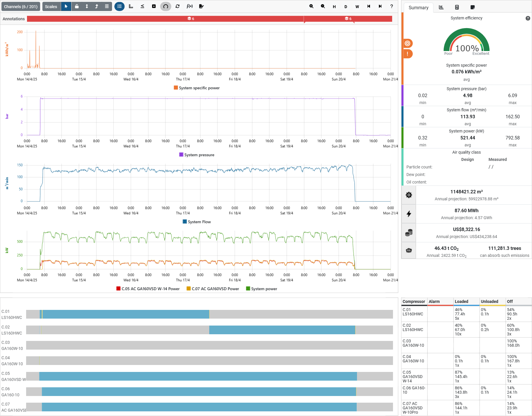Open the Channels (6 / 201) selector
532x416 pixels.
pyautogui.click(x=21, y=6)
